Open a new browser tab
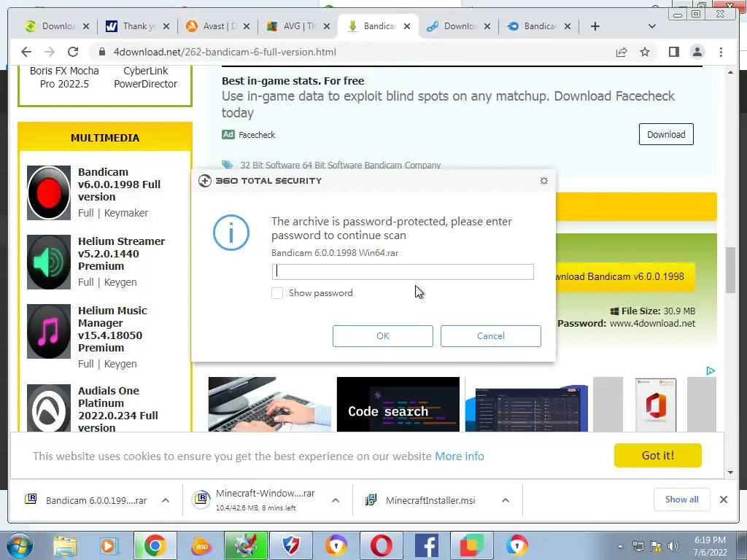 (595, 26)
